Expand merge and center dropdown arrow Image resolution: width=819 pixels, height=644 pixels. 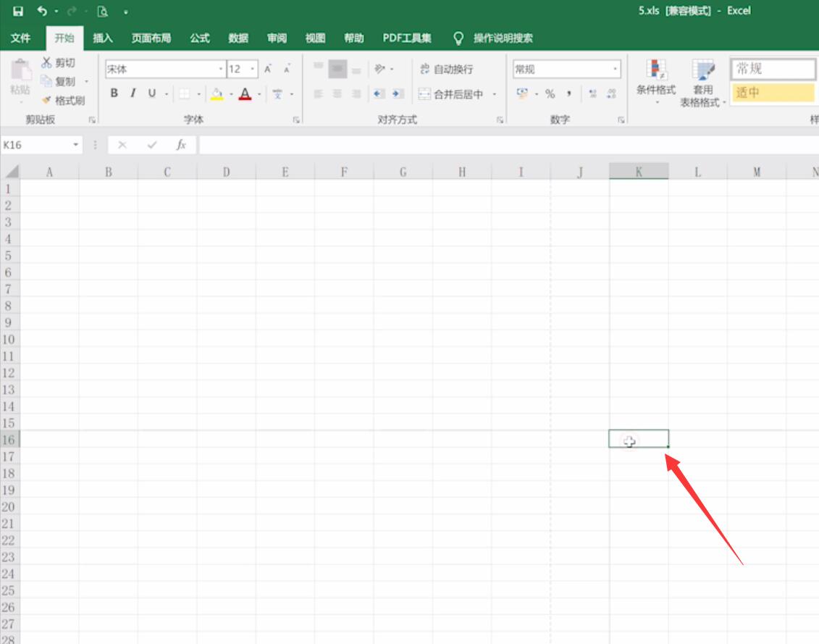coord(494,94)
